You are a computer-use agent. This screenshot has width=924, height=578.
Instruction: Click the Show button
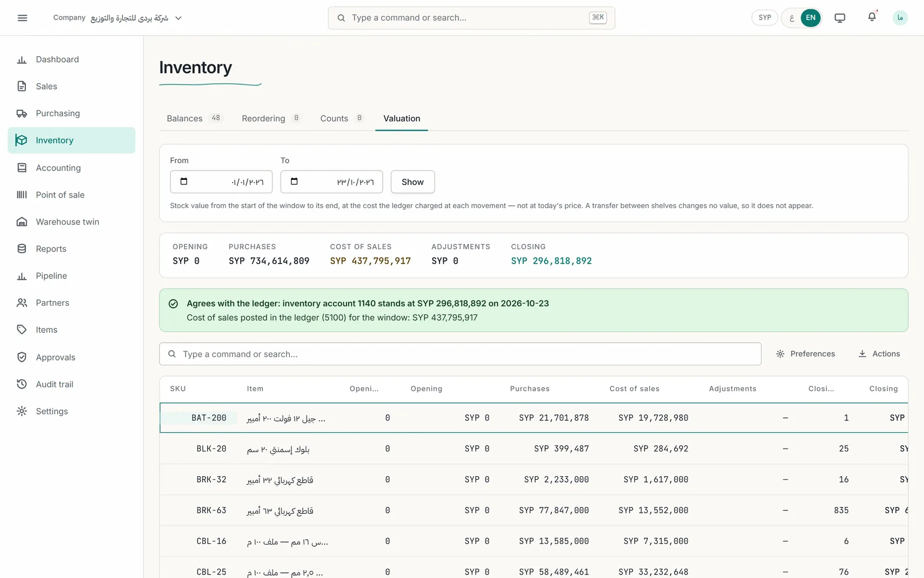413,182
